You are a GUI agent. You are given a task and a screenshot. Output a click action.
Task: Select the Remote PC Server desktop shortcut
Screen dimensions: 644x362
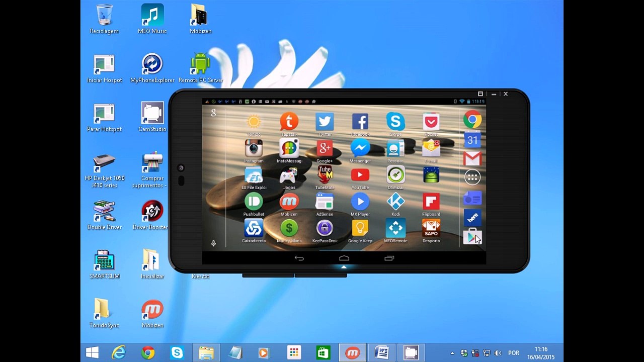(x=200, y=68)
